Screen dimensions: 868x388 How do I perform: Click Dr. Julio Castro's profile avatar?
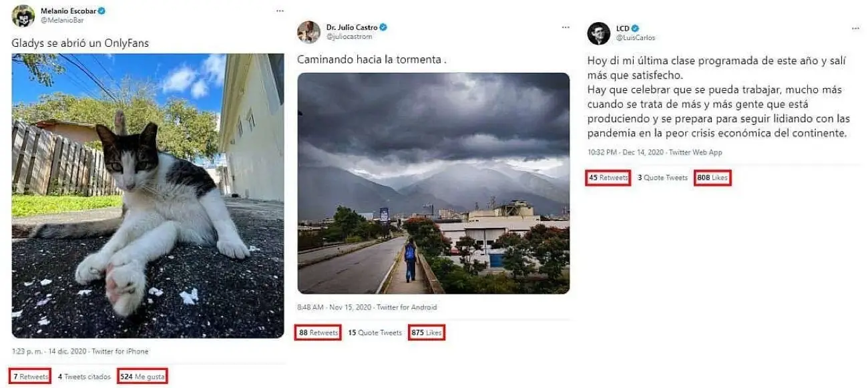pos(308,31)
